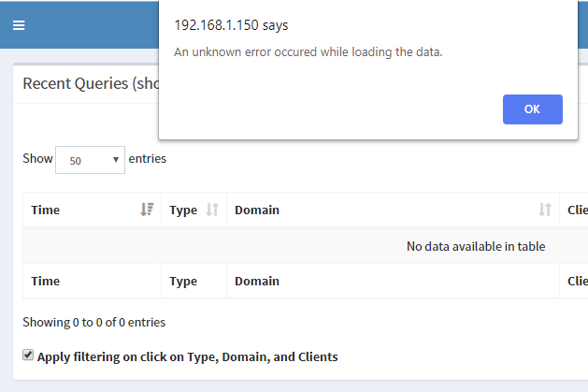
Task: Click the footer Type column label
Action: click(x=183, y=281)
